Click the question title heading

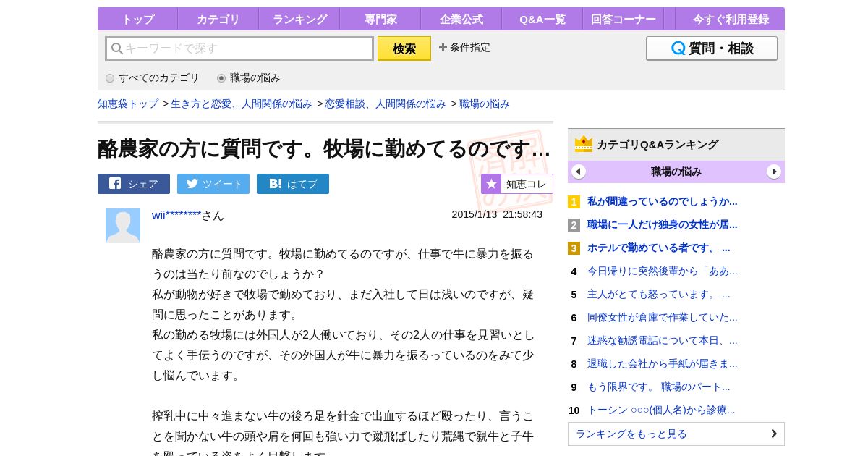(x=324, y=148)
